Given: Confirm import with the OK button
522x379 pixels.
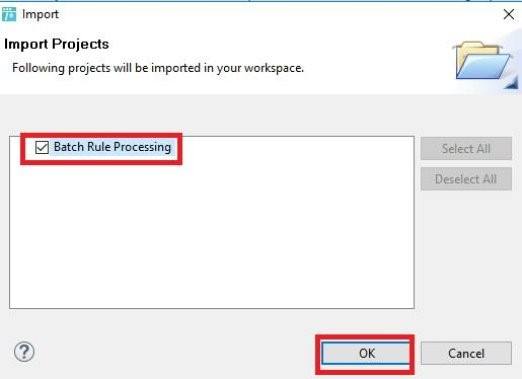Looking at the screenshot, I should [367, 353].
